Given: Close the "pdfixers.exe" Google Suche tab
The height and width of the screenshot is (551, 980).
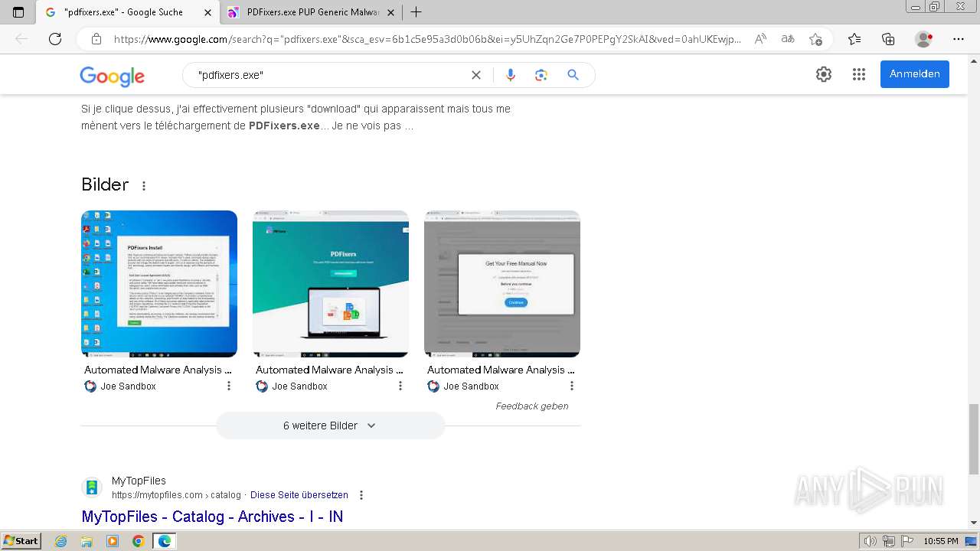Looking at the screenshot, I should [x=208, y=12].
